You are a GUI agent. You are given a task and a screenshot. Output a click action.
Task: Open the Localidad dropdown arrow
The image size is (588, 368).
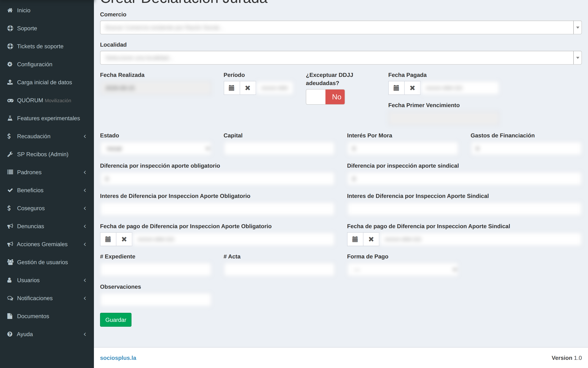click(578, 58)
